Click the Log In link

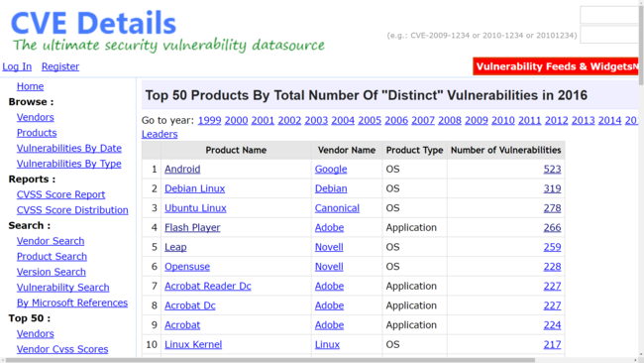pos(17,66)
